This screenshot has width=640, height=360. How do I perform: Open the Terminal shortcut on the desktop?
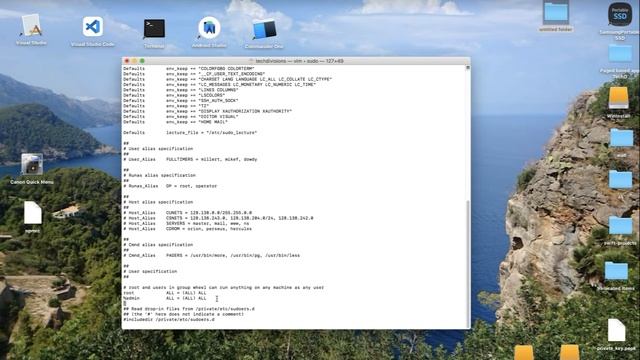tap(154, 30)
